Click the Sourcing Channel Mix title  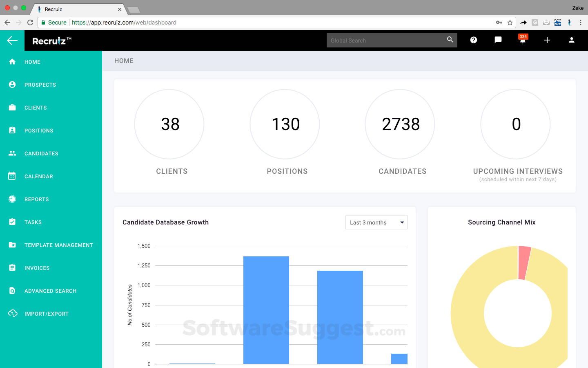click(x=502, y=222)
